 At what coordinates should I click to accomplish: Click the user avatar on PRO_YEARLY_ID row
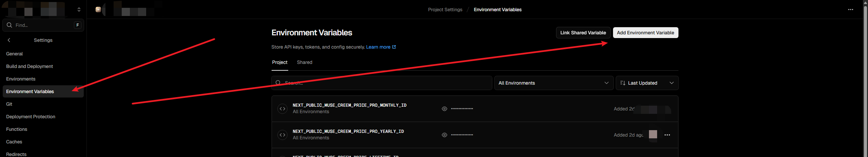click(x=653, y=135)
